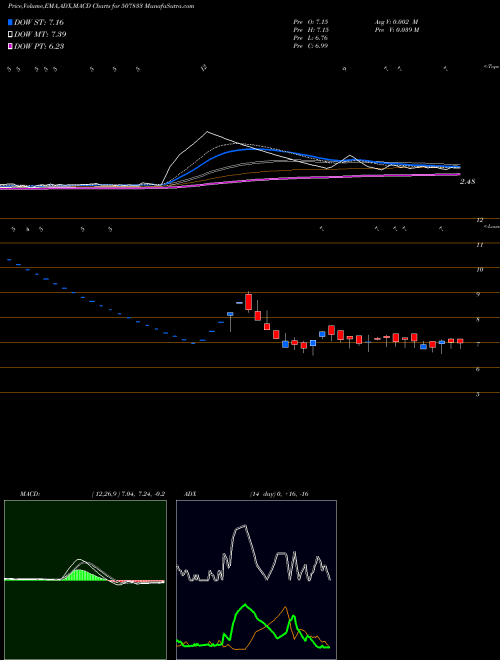500x660 pixels.
Task: Click the chart title mentioning MunafaSutra.com
Action: pos(101,7)
